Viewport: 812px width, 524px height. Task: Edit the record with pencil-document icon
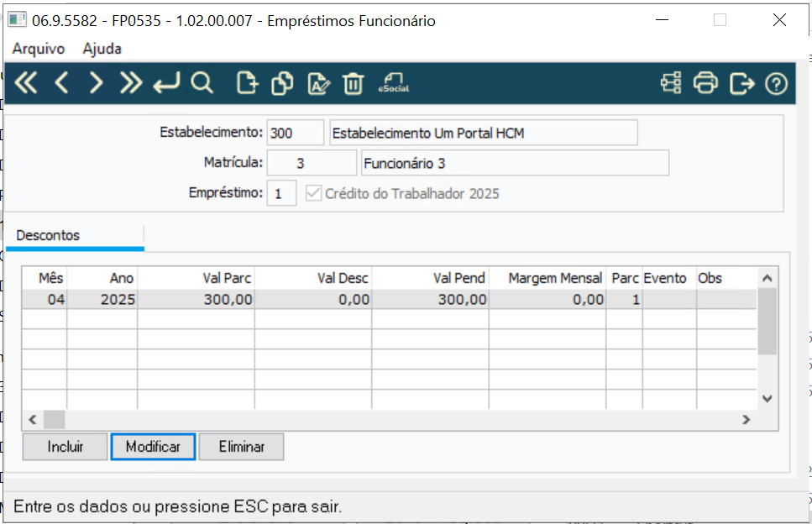pos(318,83)
